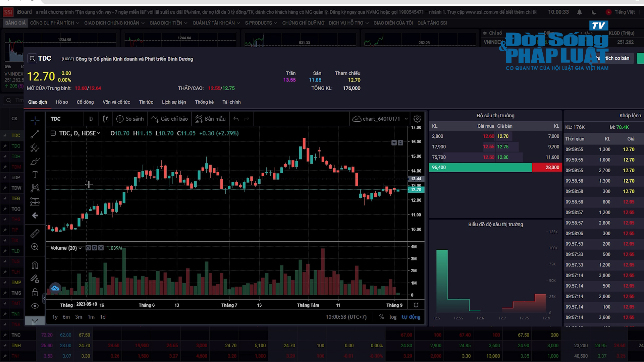Toggle the percent scale option
This screenshot has width=644, height=362.
381,317
